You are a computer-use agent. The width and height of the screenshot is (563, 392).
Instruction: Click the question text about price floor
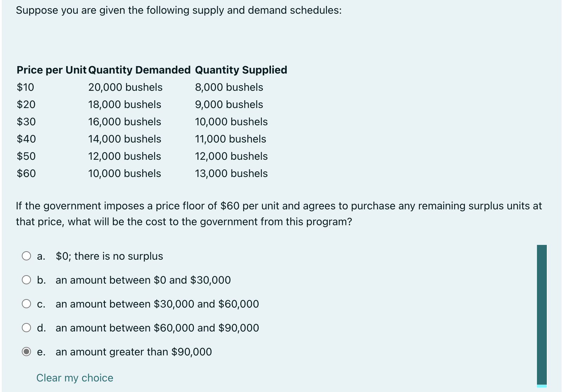(278, 214)
